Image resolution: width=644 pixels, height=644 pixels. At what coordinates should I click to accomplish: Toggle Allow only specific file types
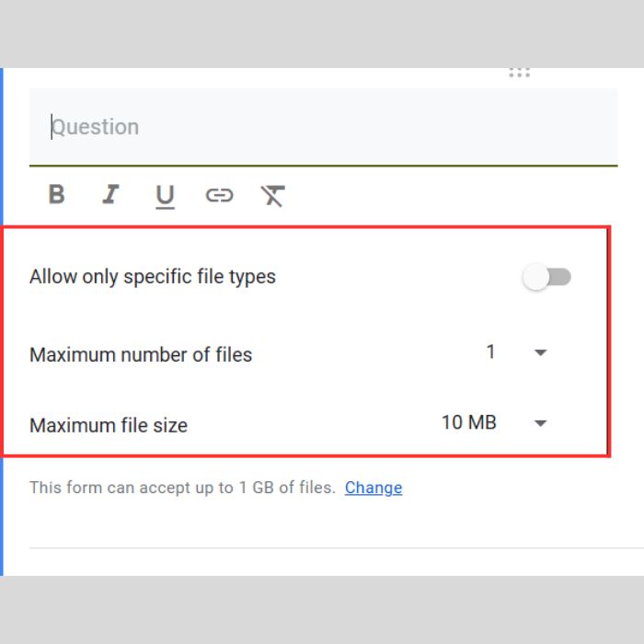click(x=546, y=277)
